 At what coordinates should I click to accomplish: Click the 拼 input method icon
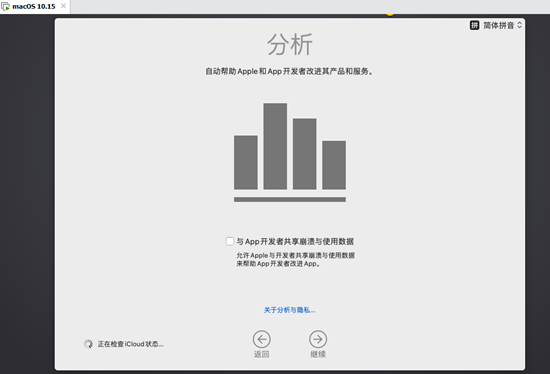click(x=474, y=25)
